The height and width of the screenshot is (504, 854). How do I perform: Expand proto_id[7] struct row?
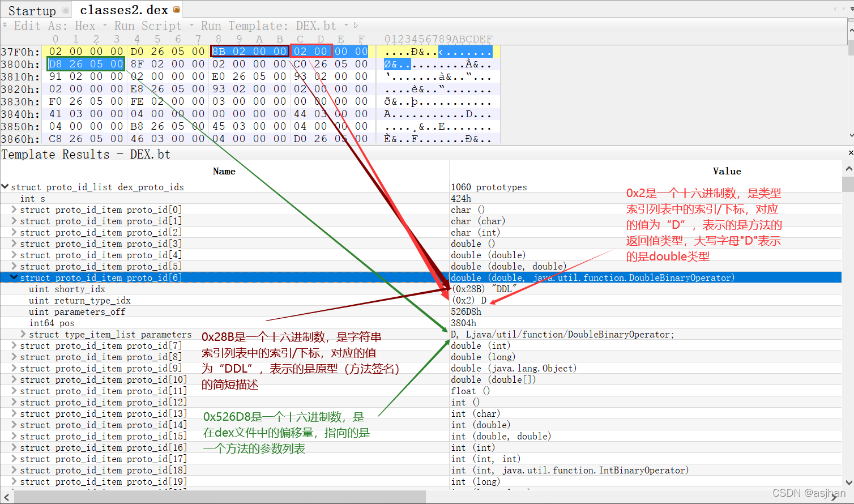click(14, 345)
